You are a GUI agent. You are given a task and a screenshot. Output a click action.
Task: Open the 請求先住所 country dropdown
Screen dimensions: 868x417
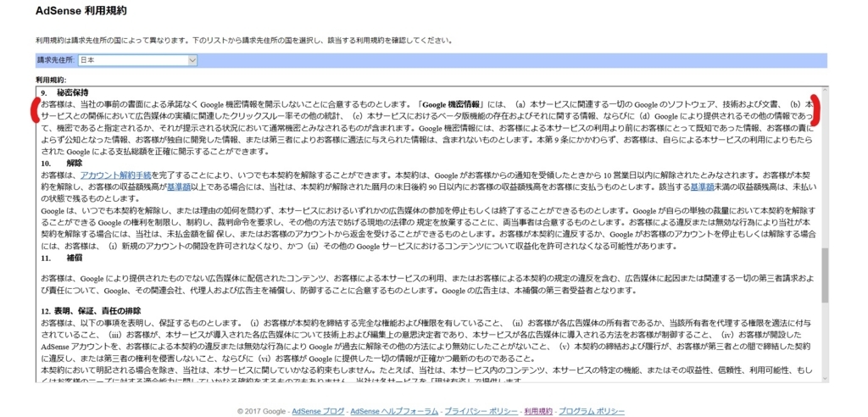coord(137,60)
